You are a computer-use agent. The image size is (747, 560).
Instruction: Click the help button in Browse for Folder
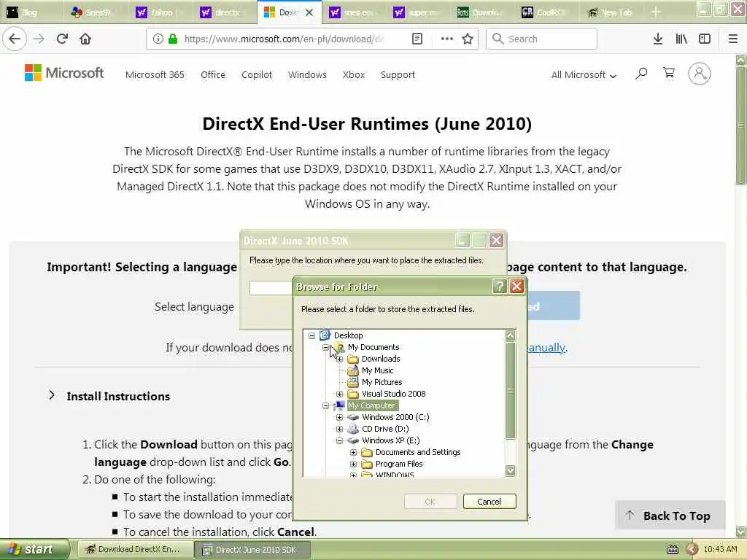[499, 286]
